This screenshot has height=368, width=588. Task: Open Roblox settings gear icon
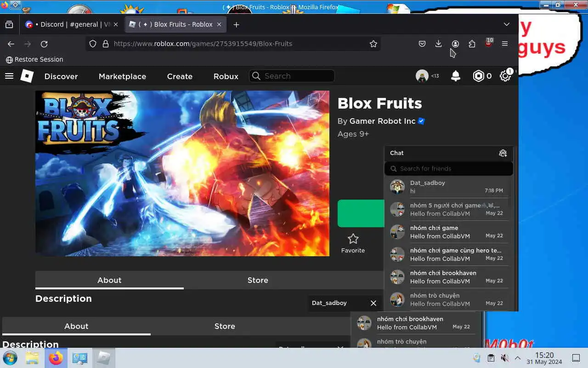click(x=505, y=76)
